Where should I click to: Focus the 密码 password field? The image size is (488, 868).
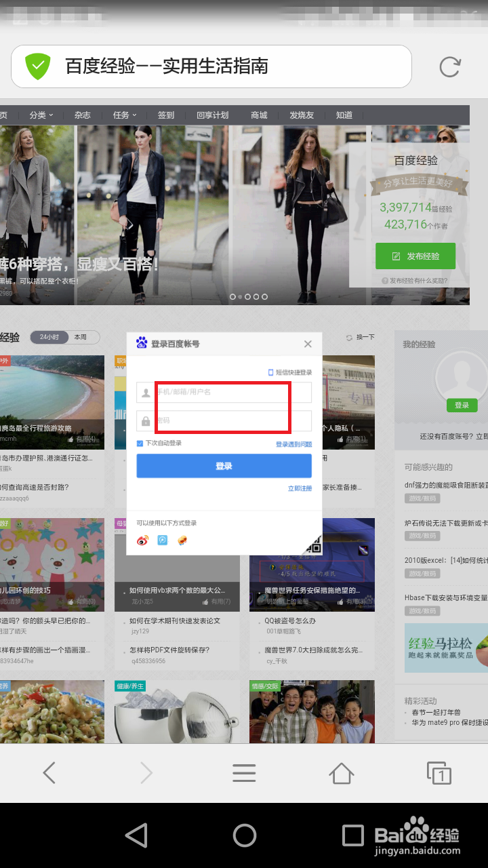(224, 421)
